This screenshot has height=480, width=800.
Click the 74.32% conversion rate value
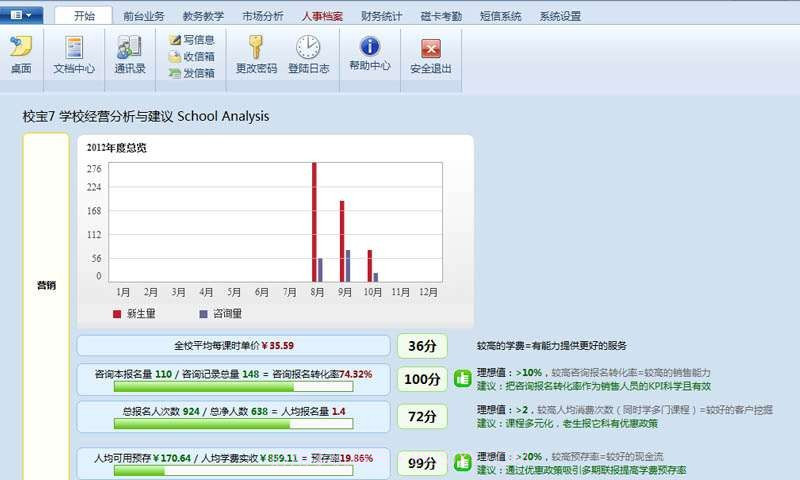(x=356, y=374)
